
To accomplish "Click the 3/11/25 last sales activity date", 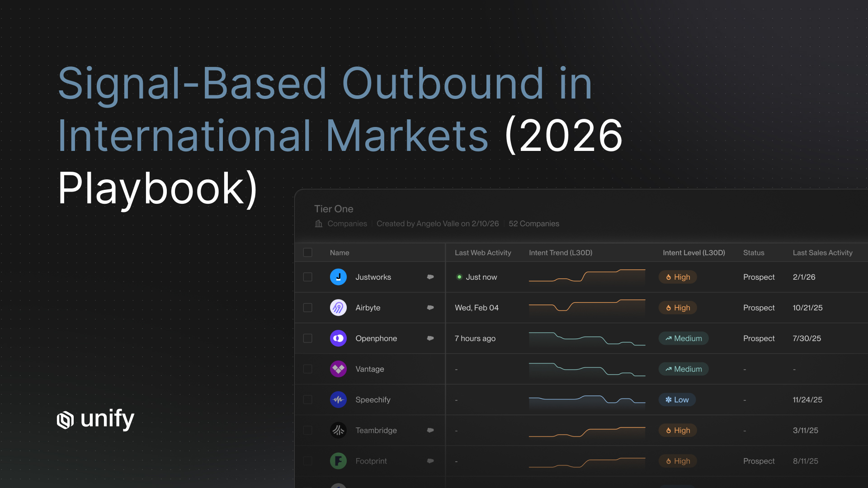I will pos(805,431).
